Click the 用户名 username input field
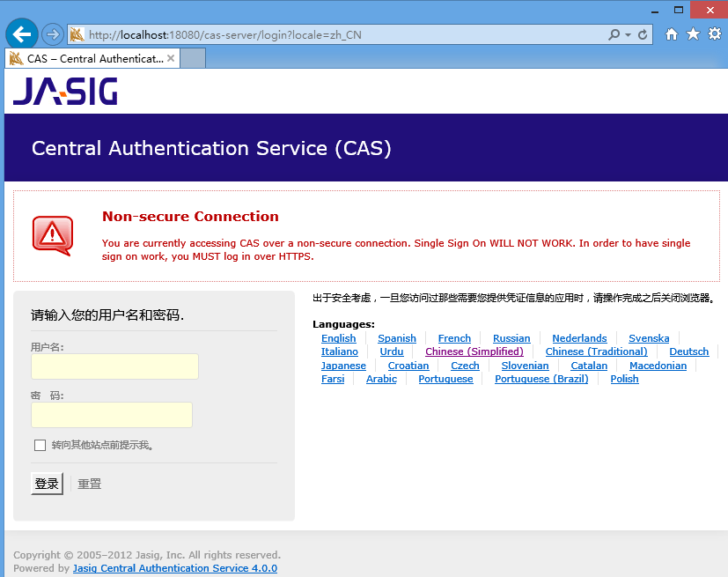Image resolution: width=728 pixels, height=577 pixels. pos(114,366)
